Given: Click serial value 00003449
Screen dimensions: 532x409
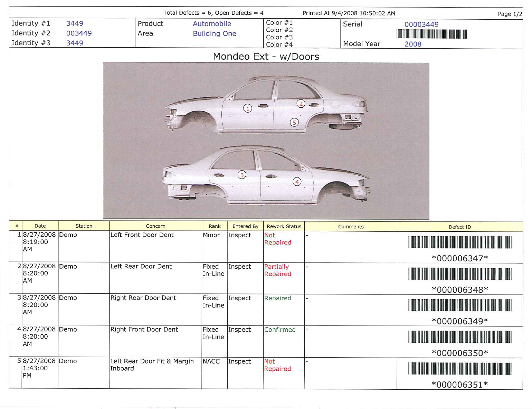Looking at the screenshot, I should click(421, 25).
